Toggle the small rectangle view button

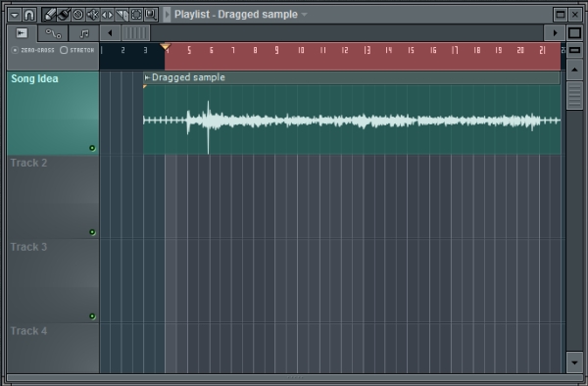tap(574, 50)
